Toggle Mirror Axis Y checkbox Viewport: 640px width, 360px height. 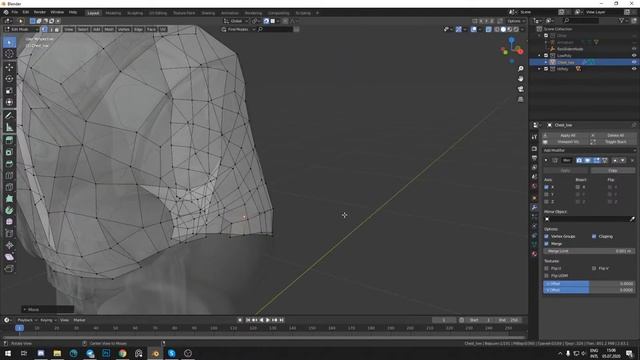click(547, 194)
